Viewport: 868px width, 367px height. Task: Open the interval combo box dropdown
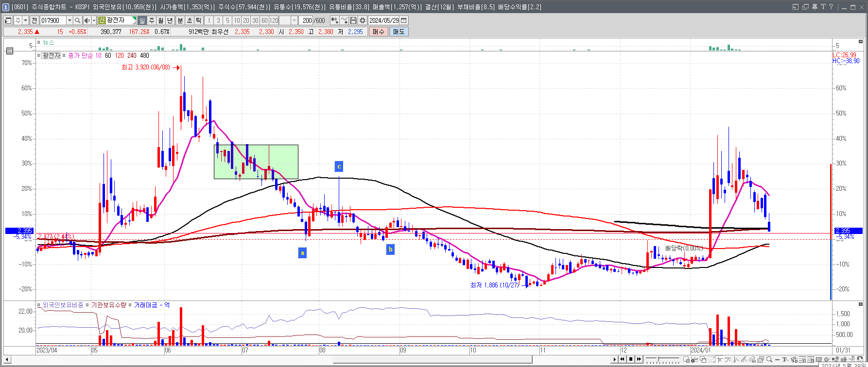pyautogui.click(x=294, y=20)
